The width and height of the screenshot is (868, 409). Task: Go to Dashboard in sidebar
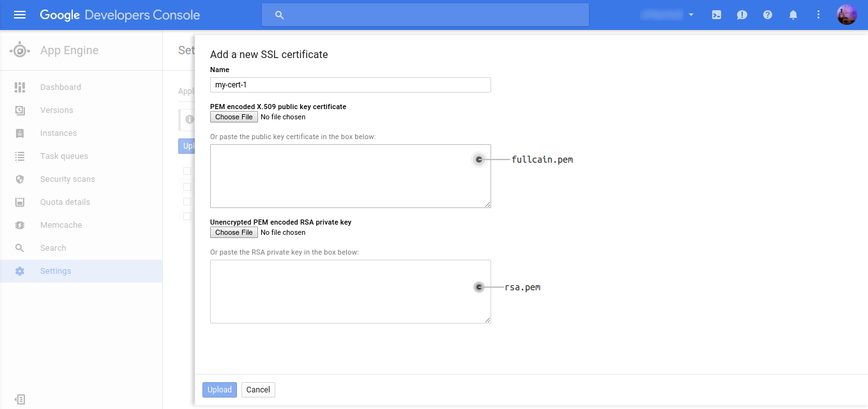pos(81,87)
